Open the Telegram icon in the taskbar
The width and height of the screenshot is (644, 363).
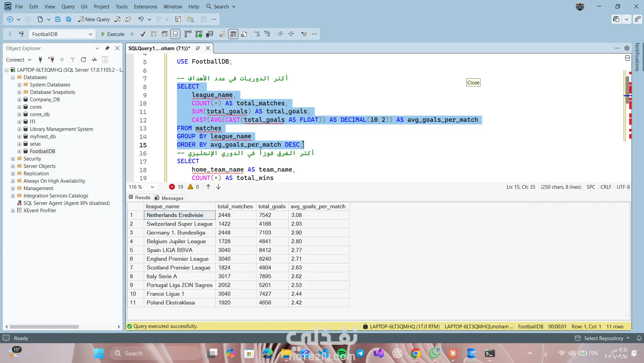pos(360,353)
